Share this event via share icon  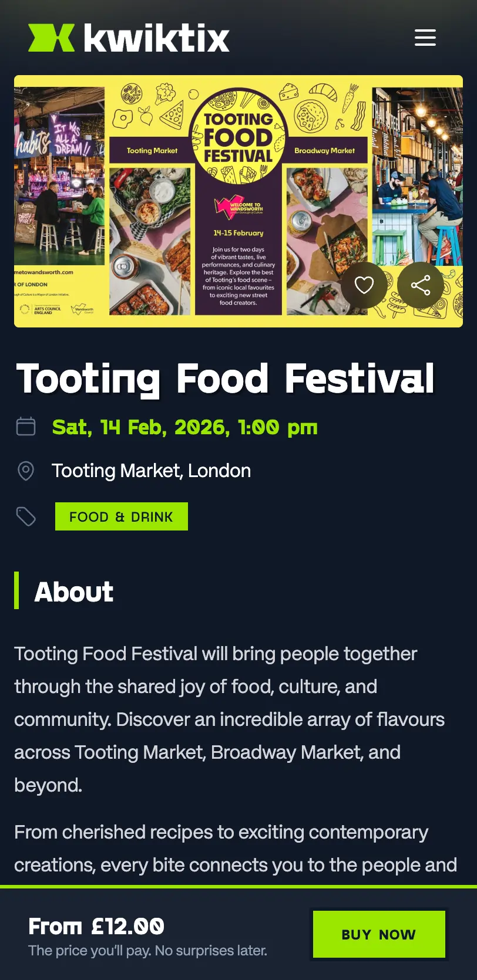[x=421, y=285]
